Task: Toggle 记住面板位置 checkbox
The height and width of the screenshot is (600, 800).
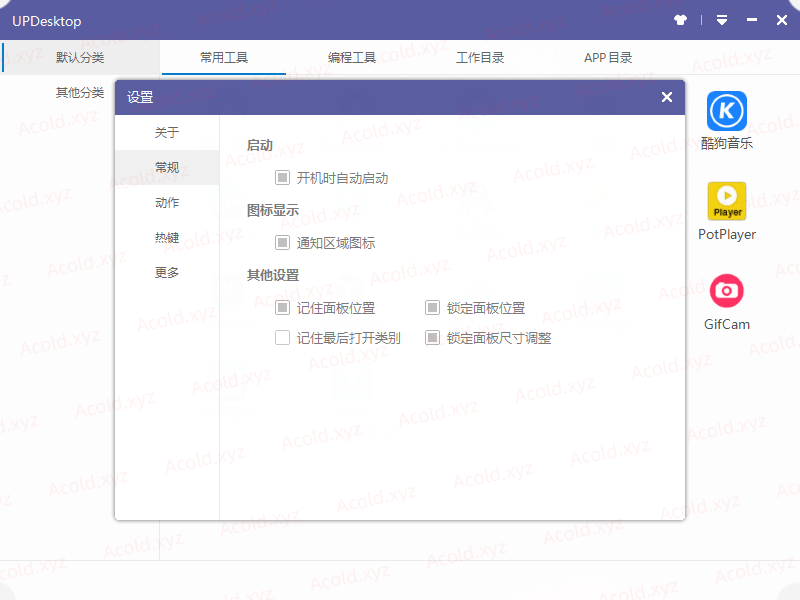Action: [x=282, y=308]
